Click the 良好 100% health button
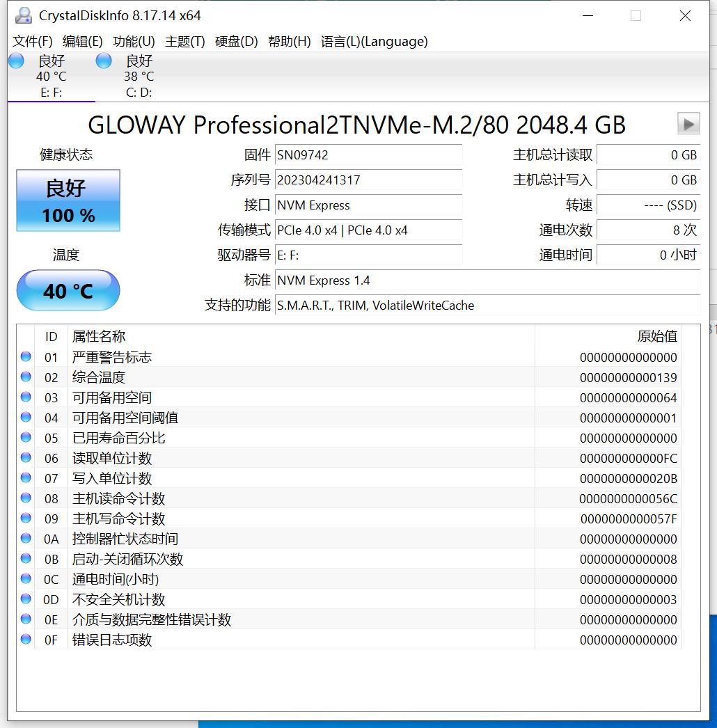Viewport: 717px width, 728px height. point(68,200)
